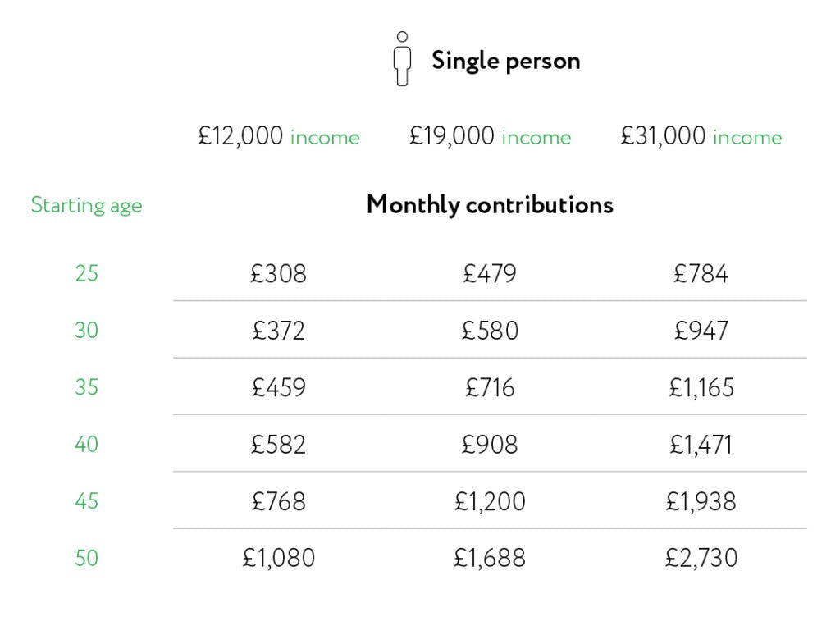Select starting age 25 row label

tap(86, 273)
